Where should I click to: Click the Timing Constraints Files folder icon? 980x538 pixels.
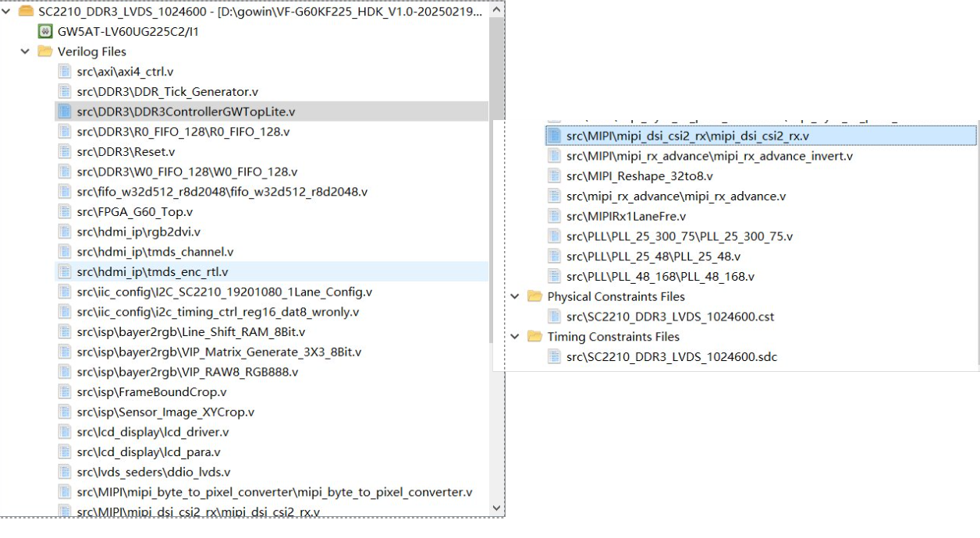click(x=534, y=337)
